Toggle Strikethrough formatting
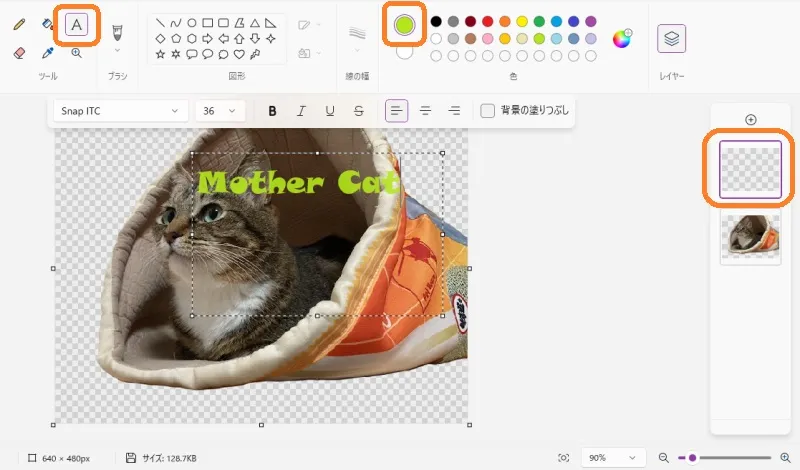Viewport: 800px width, 470px height. (x=359, y=111)
